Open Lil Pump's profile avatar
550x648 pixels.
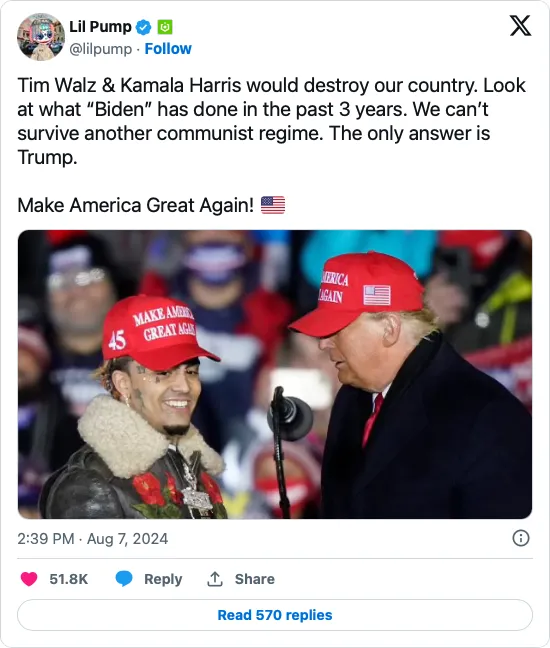(x=40, y=37)
